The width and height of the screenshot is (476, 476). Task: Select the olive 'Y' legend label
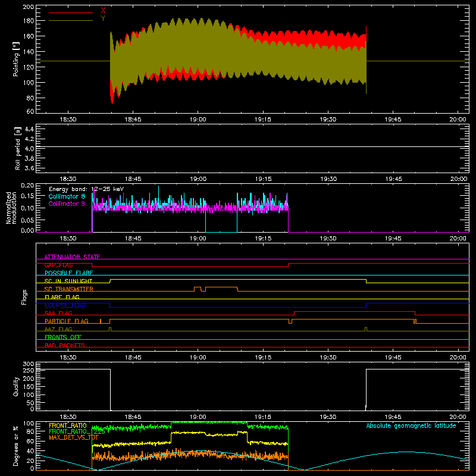[x=103, y=18]
